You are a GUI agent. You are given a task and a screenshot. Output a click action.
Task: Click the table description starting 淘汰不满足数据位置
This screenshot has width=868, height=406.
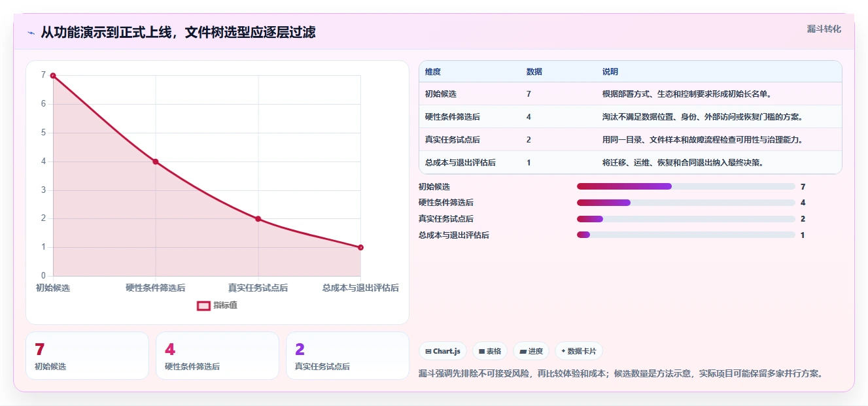coord(703,117)
